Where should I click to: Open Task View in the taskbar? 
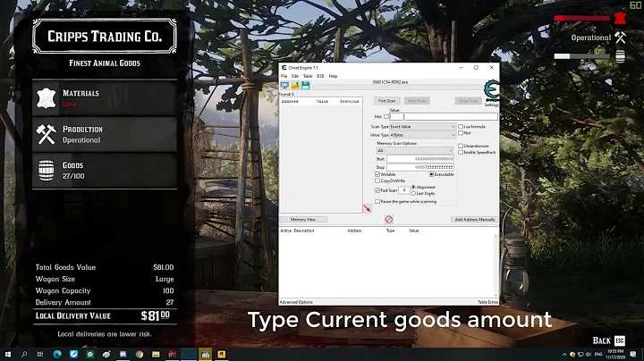pos(40,354)
